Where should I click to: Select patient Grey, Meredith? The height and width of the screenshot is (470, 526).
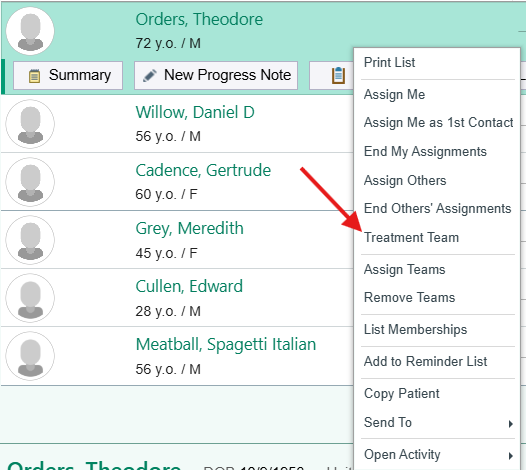(x=189, y=229)
